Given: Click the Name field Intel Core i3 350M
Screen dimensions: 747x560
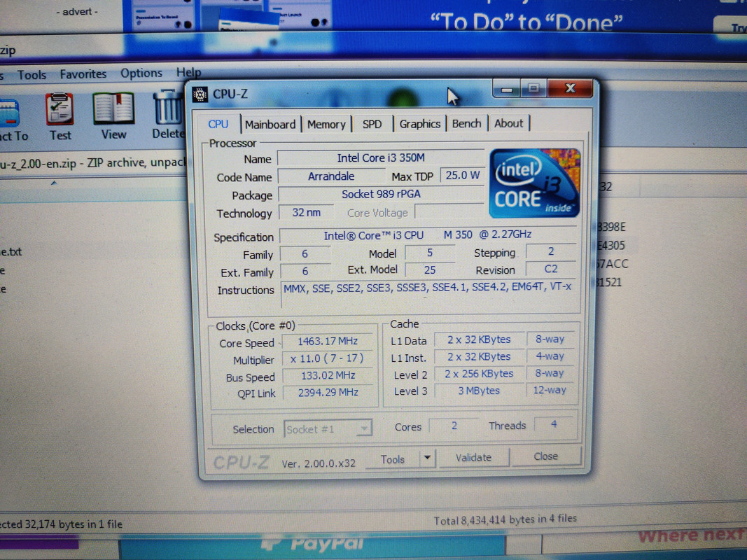Looking at the screenshot, I should click(x=381, y=158).
